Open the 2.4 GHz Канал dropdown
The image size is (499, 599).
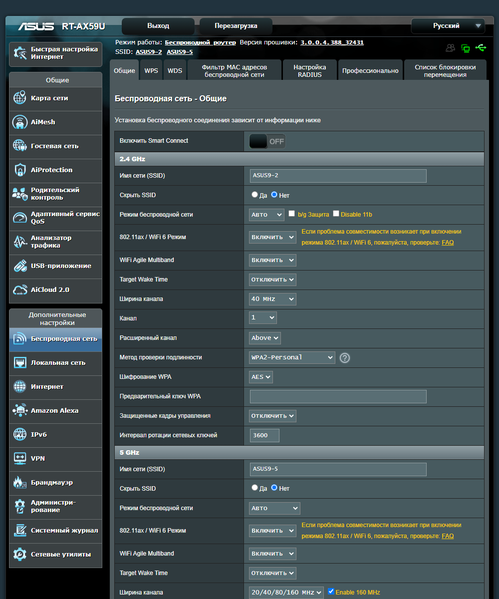pos(263,317)
